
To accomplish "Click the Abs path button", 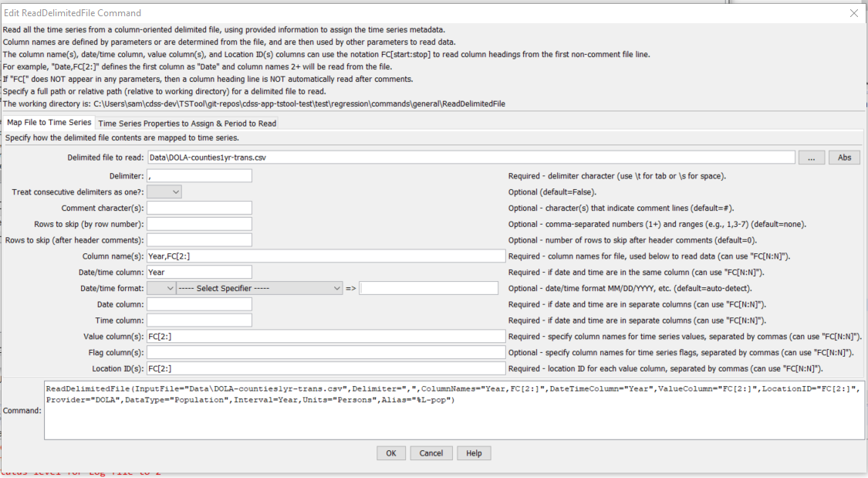I will (x=844, y=158).
